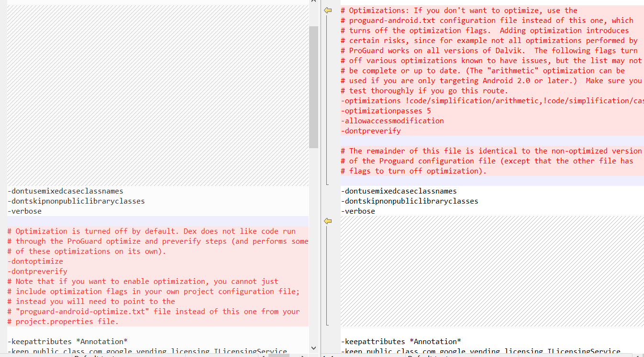Viewport: 644px width, 357px height.
Task: Click '-dontskipnonpubliclibraryclasses' in the left pane
Action: pos(76,201)
